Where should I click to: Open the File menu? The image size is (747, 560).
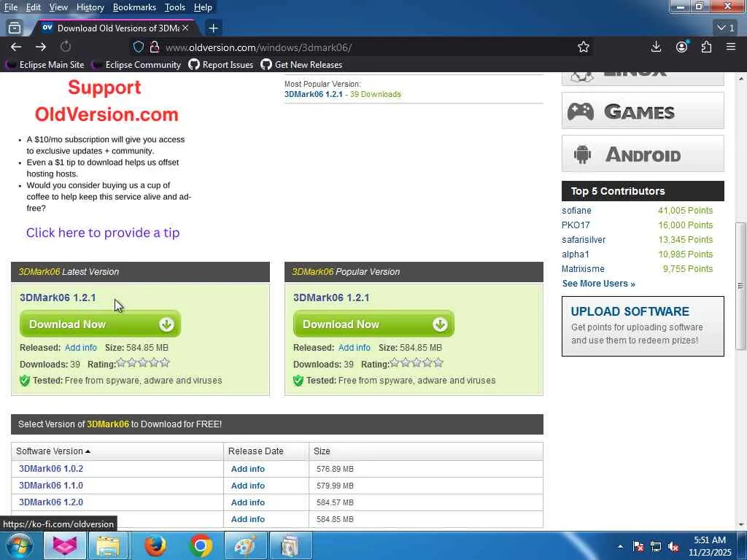[x=10, y=7]
